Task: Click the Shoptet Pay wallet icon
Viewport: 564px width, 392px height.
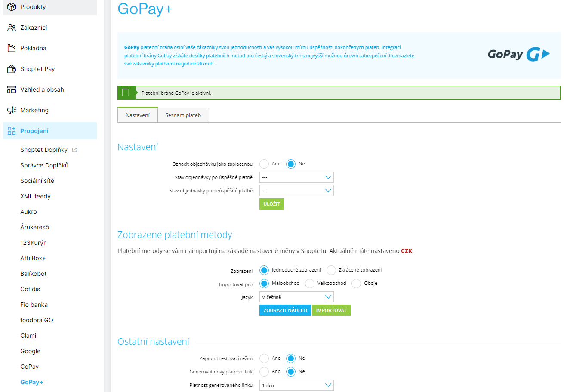Action: point(12,69)
